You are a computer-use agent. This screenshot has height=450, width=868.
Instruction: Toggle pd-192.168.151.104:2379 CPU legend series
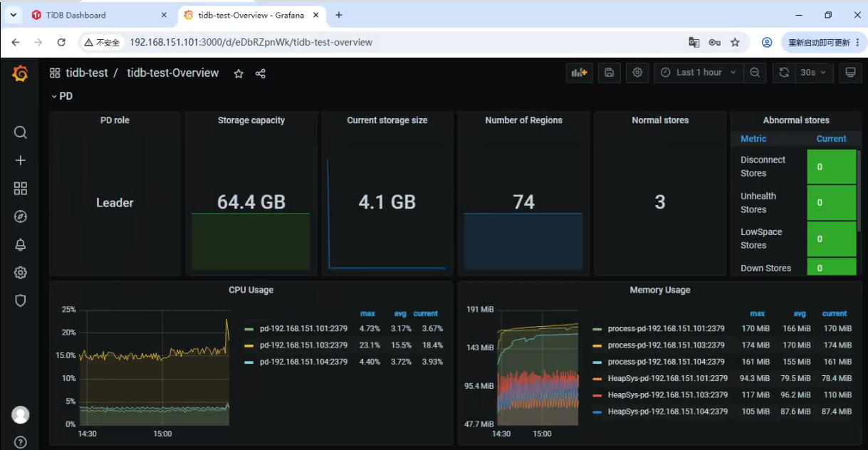[x=303, y=362]
